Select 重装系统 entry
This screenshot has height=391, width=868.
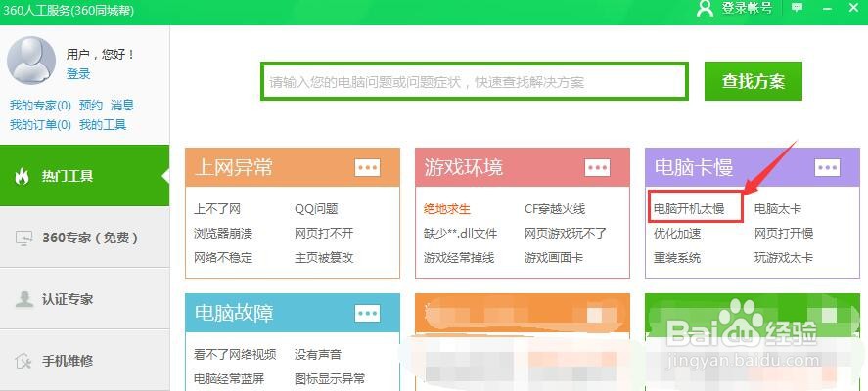[677, 258]
